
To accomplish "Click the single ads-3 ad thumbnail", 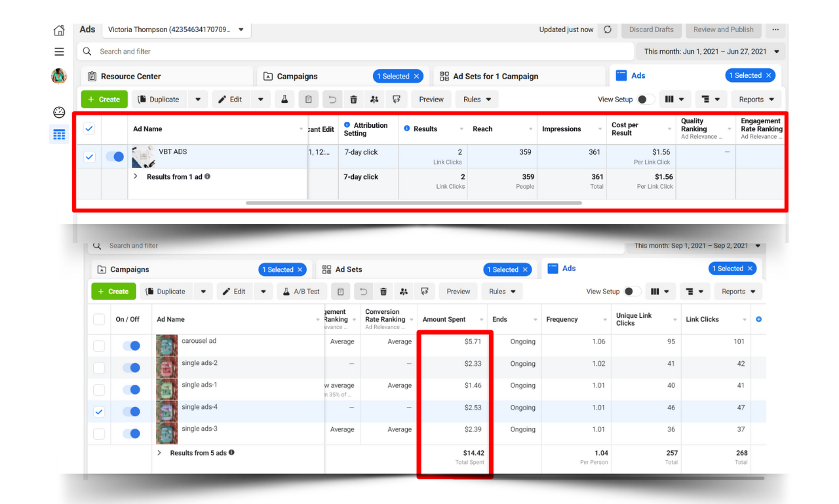I will pos(166,433).
